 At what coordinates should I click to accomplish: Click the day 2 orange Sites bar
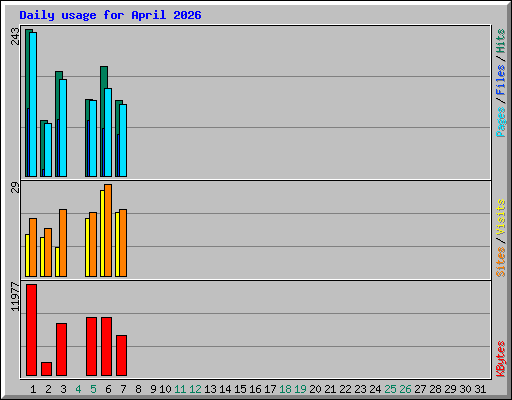tap(48, 252)
